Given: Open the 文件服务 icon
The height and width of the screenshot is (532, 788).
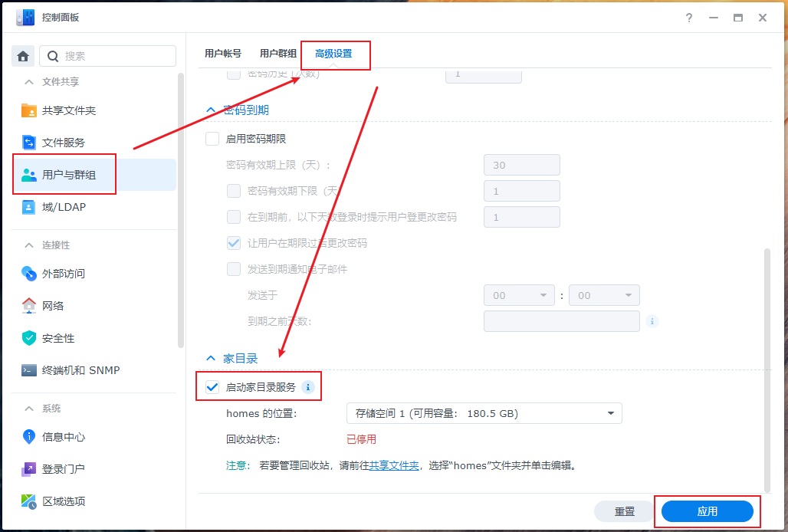Looking at the screenshot, I should pos(29,143).
